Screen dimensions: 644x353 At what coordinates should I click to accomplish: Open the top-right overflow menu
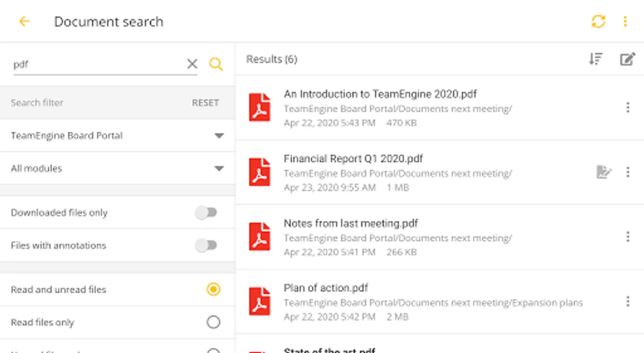coord(625,21)
